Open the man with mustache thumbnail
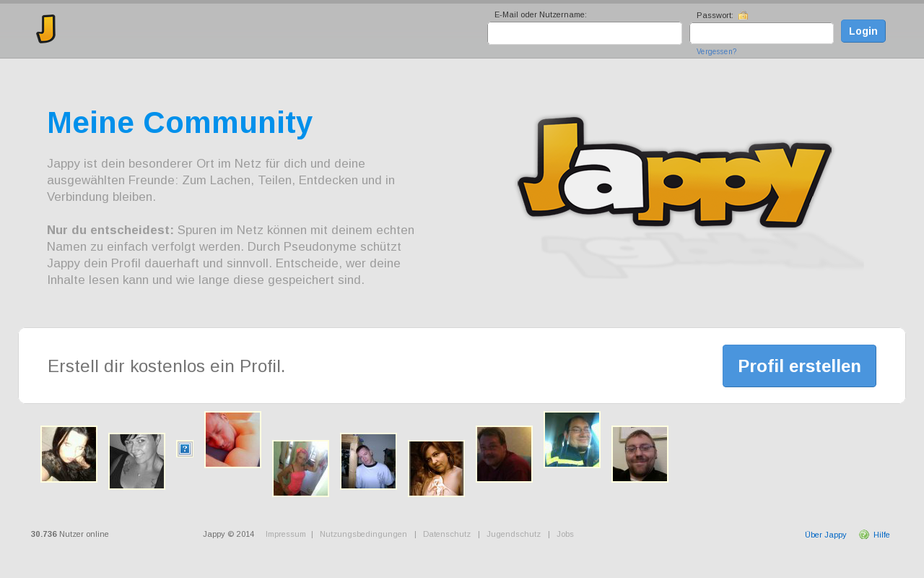The width and height of the screenshot is (924, 578). click(504, 454)
